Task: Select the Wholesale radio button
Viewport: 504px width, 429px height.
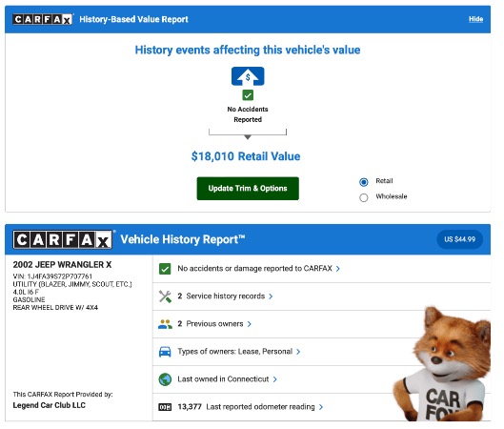Action: click(364, 197)
